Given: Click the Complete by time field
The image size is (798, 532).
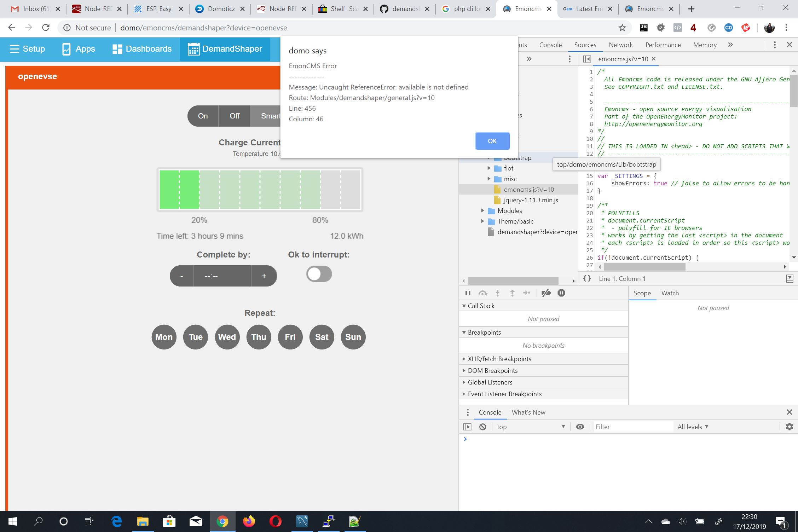Looking at the screenshot, I should click(x=222, y=276).
